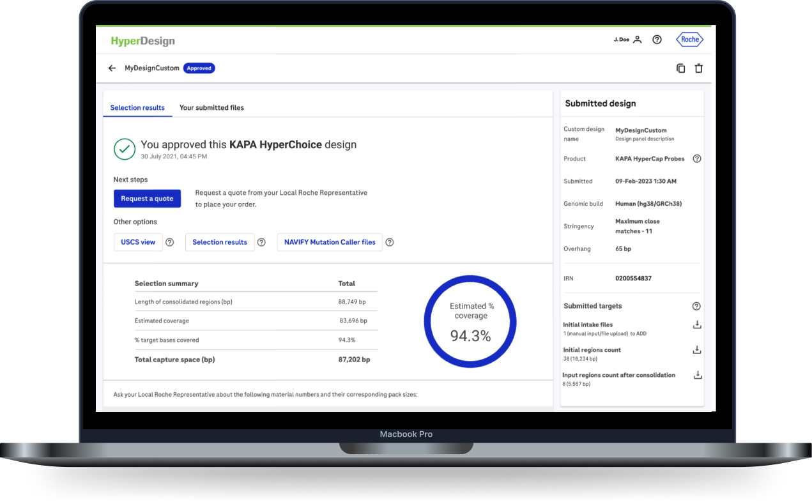Click the back arrow beside MyDesignCustom
Image resolution: width=812 pixels, height=504 pixels.
[x=112, y=68]
